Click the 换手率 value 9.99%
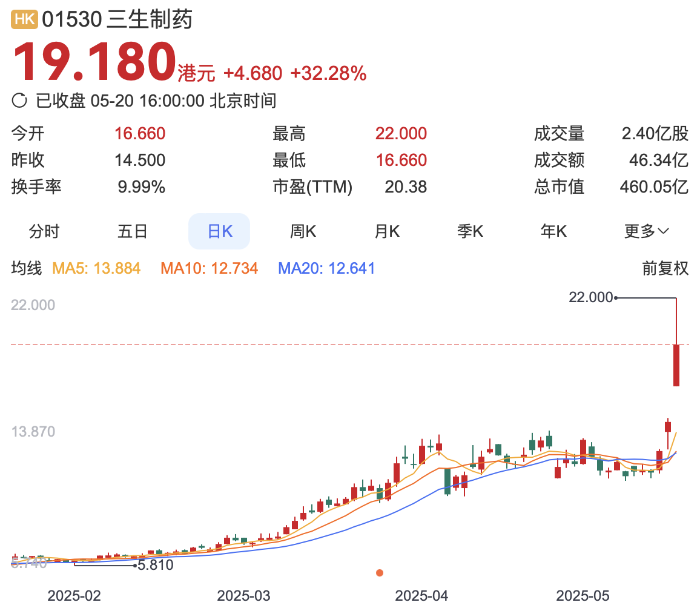The height and width of the screenshot is (608, 700). (x=142, y=187)
